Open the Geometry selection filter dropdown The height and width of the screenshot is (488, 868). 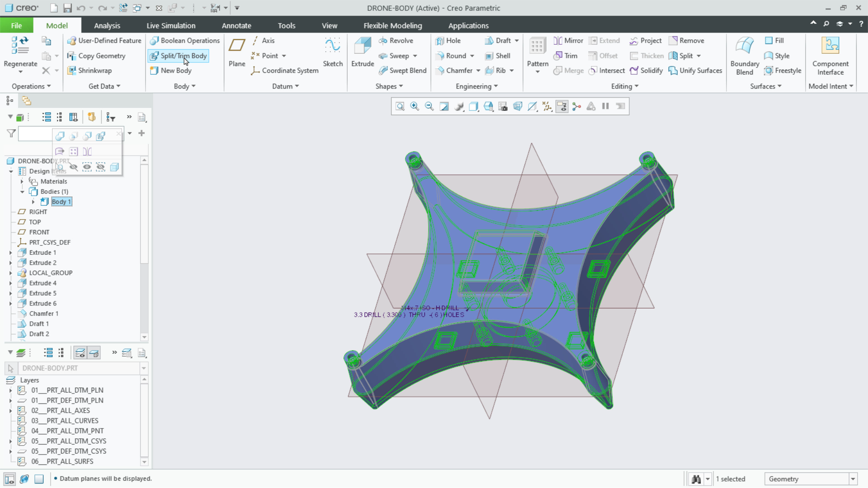tap(853, 479)
